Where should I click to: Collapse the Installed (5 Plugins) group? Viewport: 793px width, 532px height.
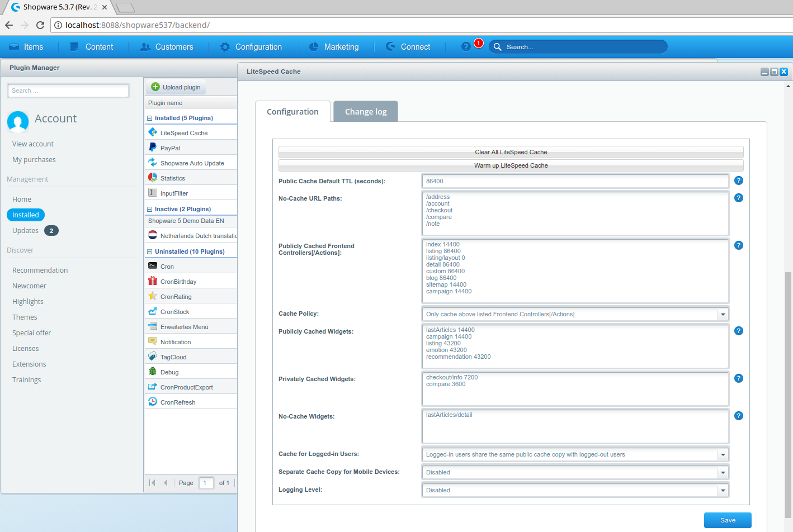tap(150, 118)
